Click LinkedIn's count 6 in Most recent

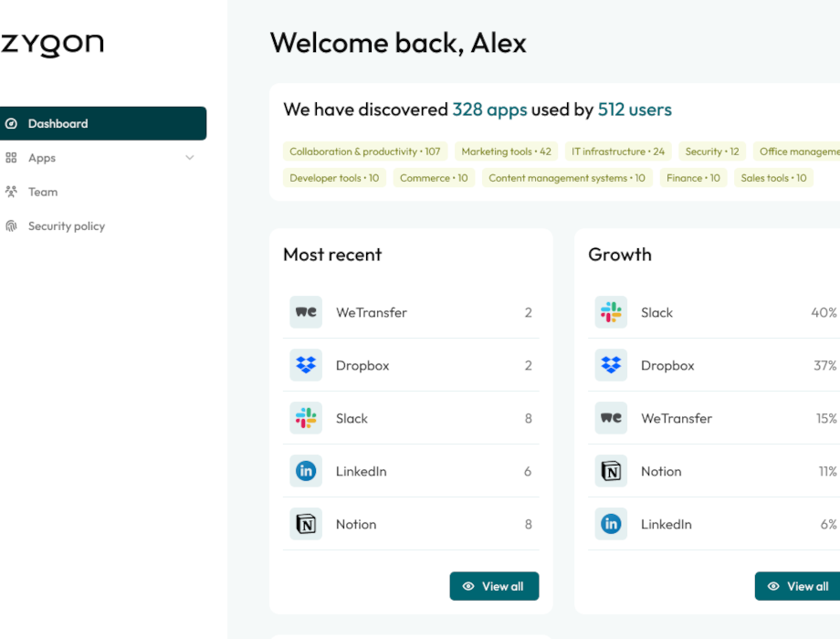(x=528, y=471)
